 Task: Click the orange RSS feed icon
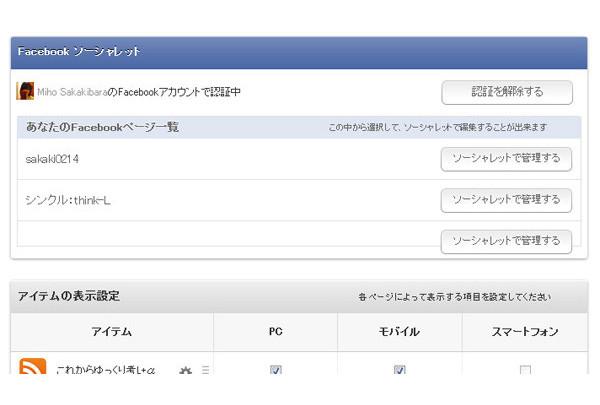pyautogui.click(x=33, y=367)
